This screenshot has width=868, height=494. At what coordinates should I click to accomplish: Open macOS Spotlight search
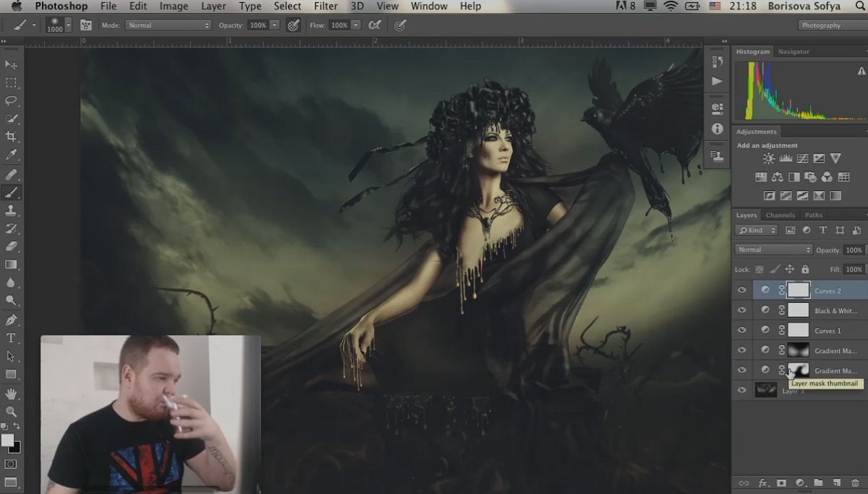[860, 7]
